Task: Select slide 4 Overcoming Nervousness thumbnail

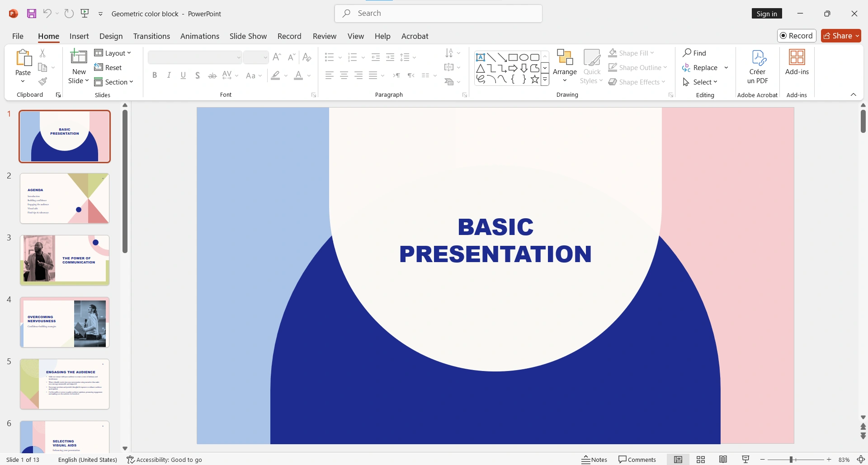Action: click(x=64, y=322)
